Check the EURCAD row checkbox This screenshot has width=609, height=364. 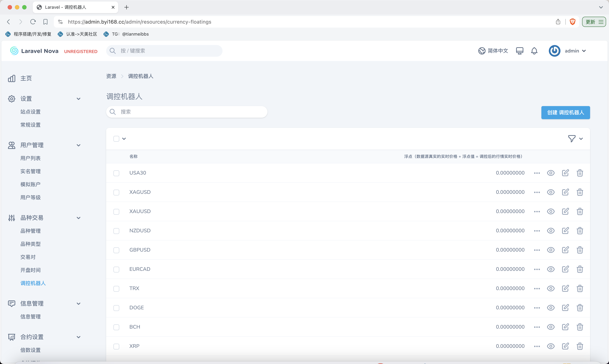click(116, 270)
